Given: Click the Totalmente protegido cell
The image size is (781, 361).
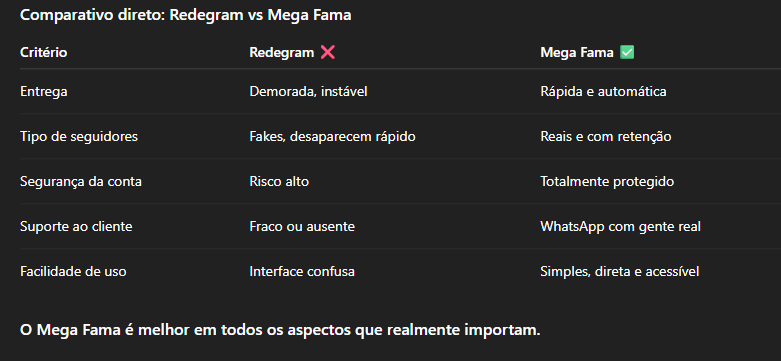Looking at the screenshot, I should 607,181.
